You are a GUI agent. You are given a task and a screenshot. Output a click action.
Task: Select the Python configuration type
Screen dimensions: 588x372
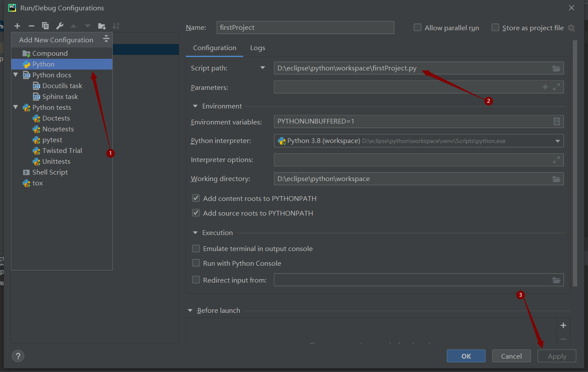[x=62, y=64]
